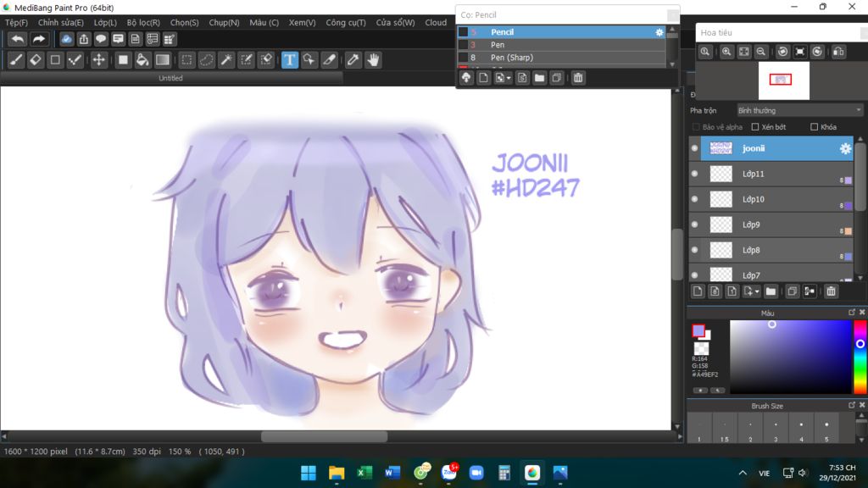Image resolution: width=868 pixels, height=488 pixels.
Task: Open Chỉnh sửa(E) menu
Action: [61, 23]
